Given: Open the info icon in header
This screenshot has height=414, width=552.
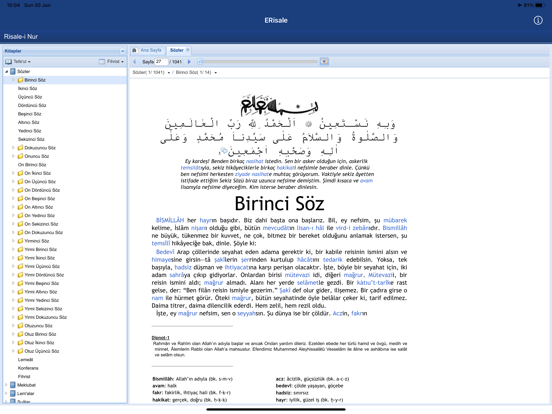Looking at the screenshot, I should [538, 20].
